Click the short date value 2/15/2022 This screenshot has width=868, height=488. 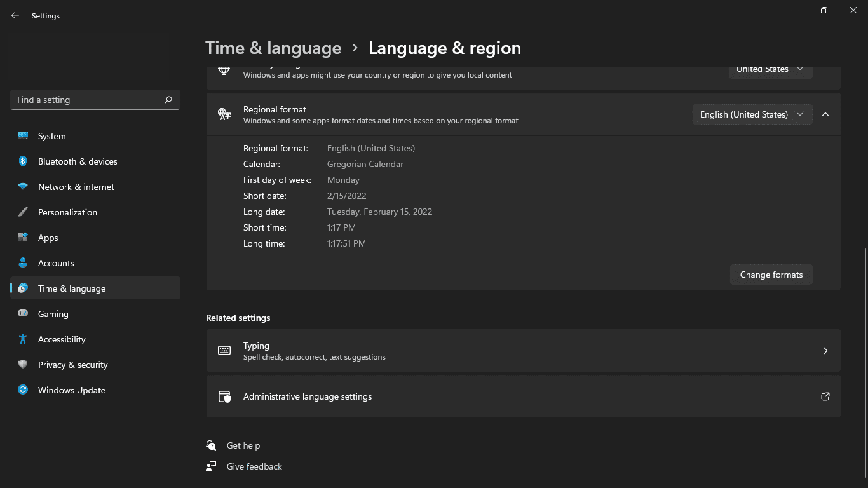click(x=347, y=196)
